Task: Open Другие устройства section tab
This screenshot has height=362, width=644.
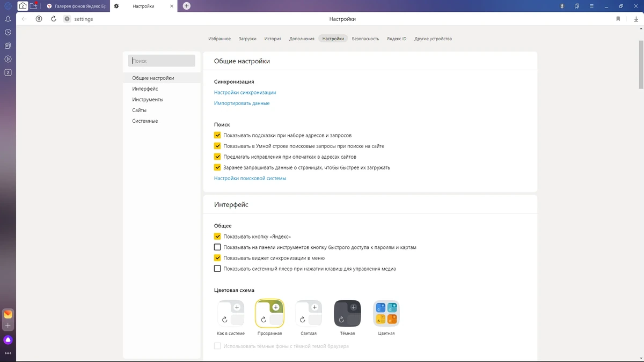Action: [x=433, y=39]
